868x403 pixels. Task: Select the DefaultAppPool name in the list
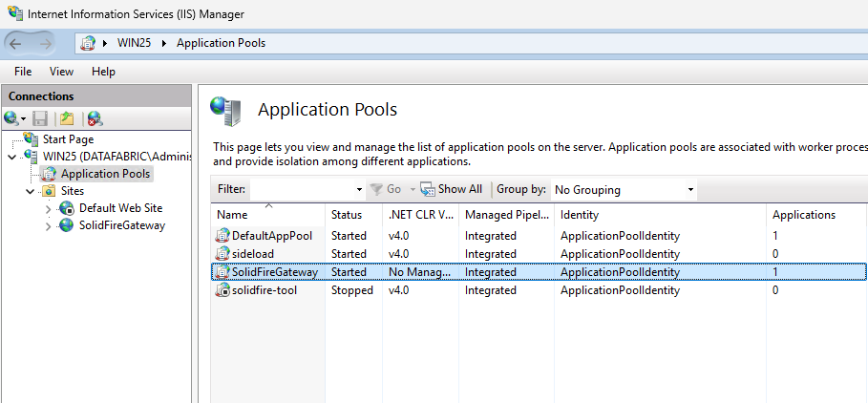tap(272, 236)
